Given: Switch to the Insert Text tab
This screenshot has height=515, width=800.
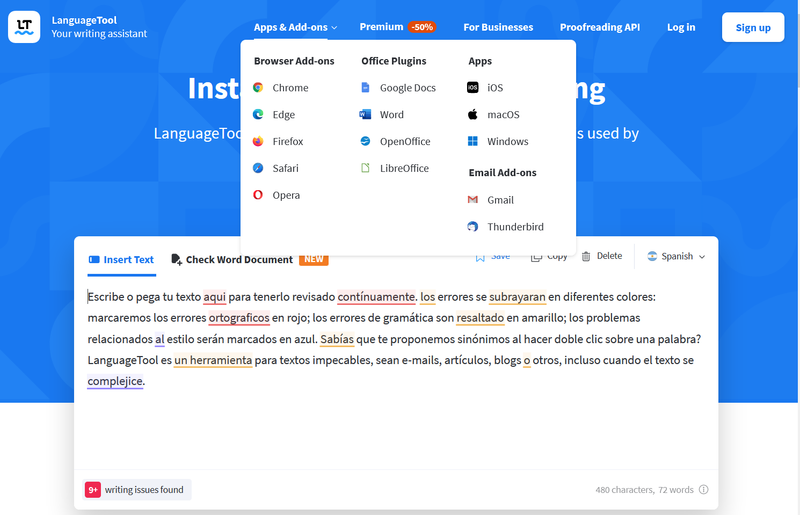Looking at the screenshot, I should coord(121,260).
